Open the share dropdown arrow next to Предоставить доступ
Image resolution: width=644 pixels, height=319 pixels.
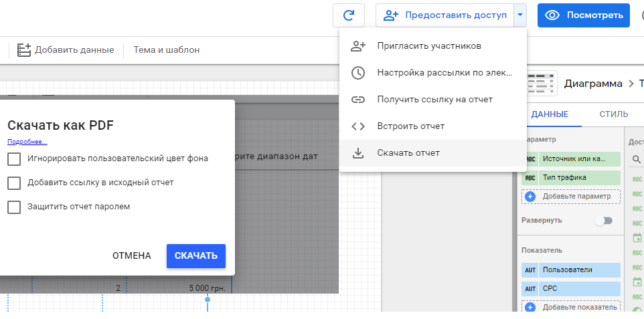[x=520, y=15]
